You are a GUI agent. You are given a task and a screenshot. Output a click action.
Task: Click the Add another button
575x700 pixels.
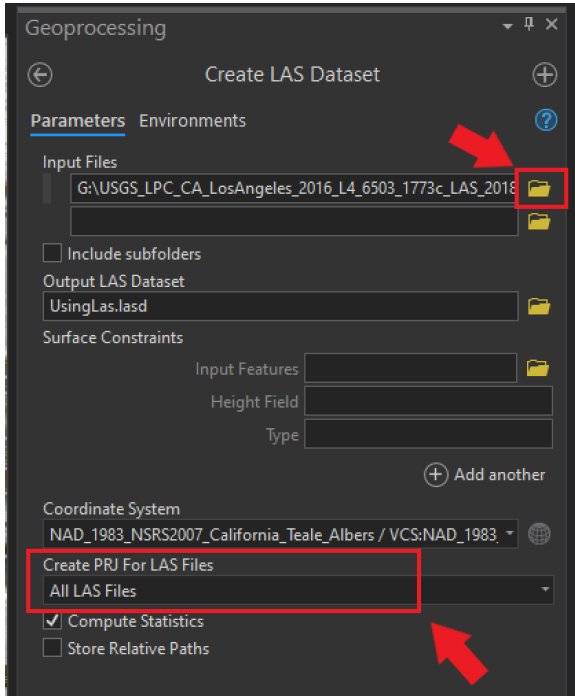(x=484, y=475)
